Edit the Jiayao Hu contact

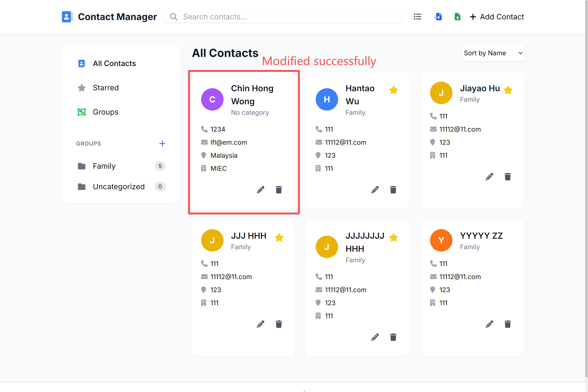point(489,177)
